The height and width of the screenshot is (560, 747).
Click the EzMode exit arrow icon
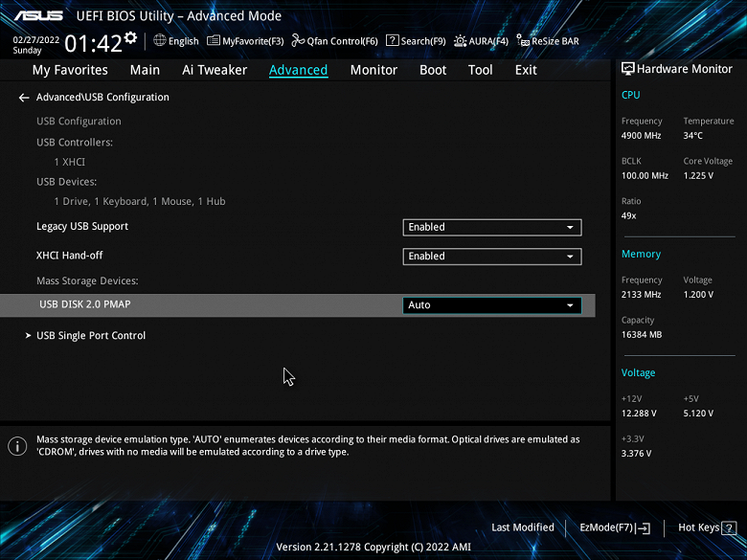[644, 527]
